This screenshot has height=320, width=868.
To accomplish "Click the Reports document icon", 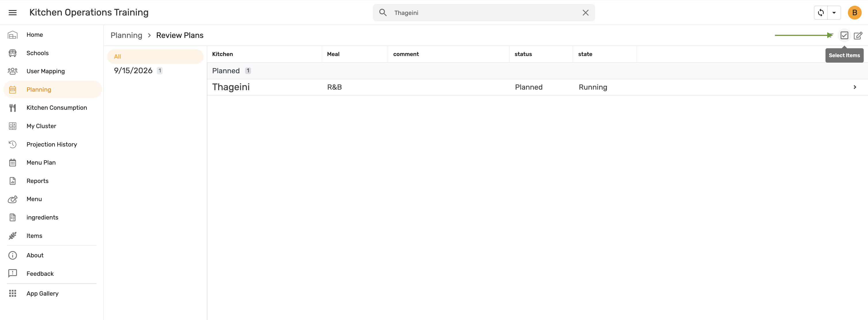I will tap(12, 181).
